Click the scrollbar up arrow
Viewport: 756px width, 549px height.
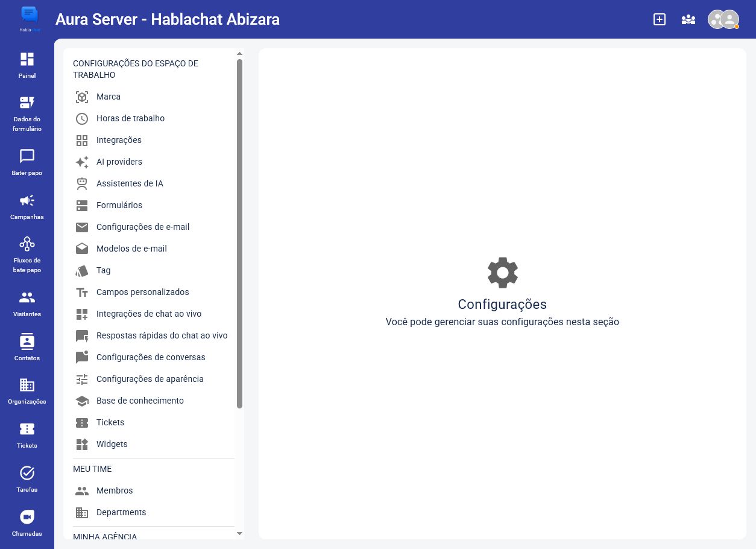point(239,54)
